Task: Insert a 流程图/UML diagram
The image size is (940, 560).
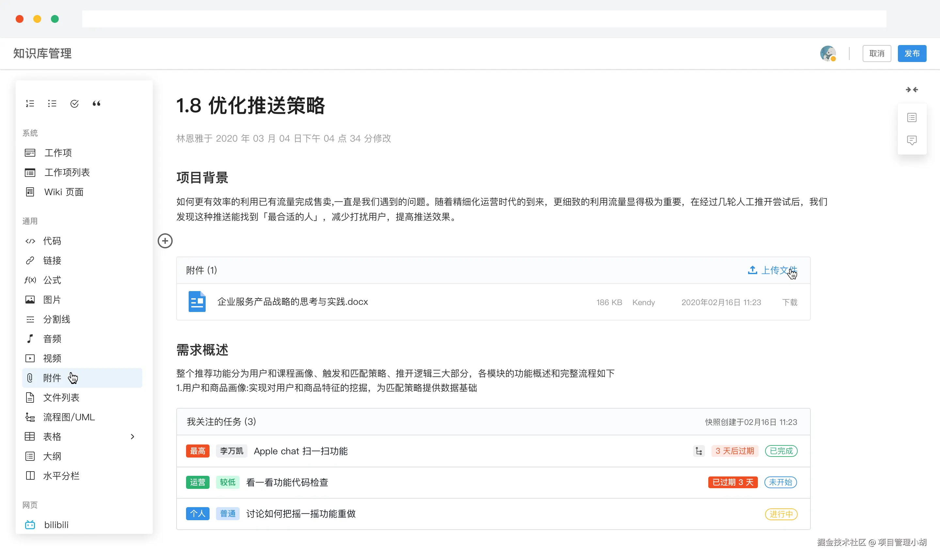Action: pyautogui.click(x=70, y=417)
